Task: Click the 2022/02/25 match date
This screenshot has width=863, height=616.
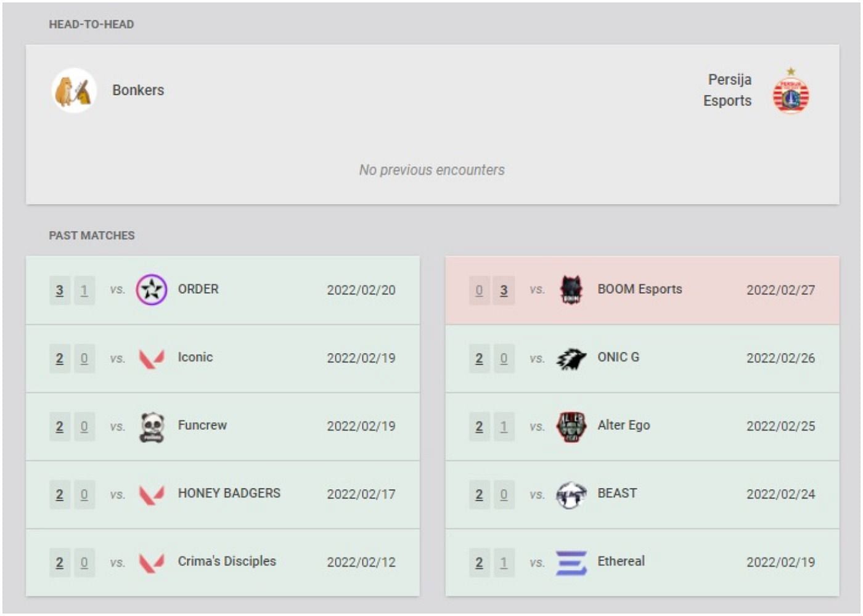Action: (x=781, y=426)
